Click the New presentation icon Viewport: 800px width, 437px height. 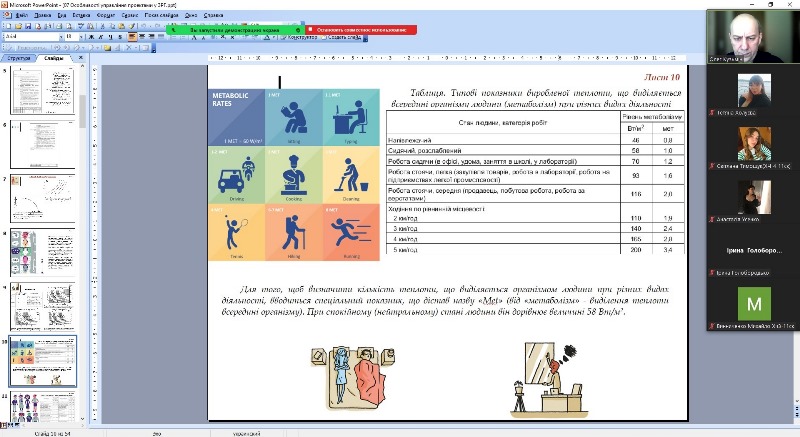tap(9, 26)
